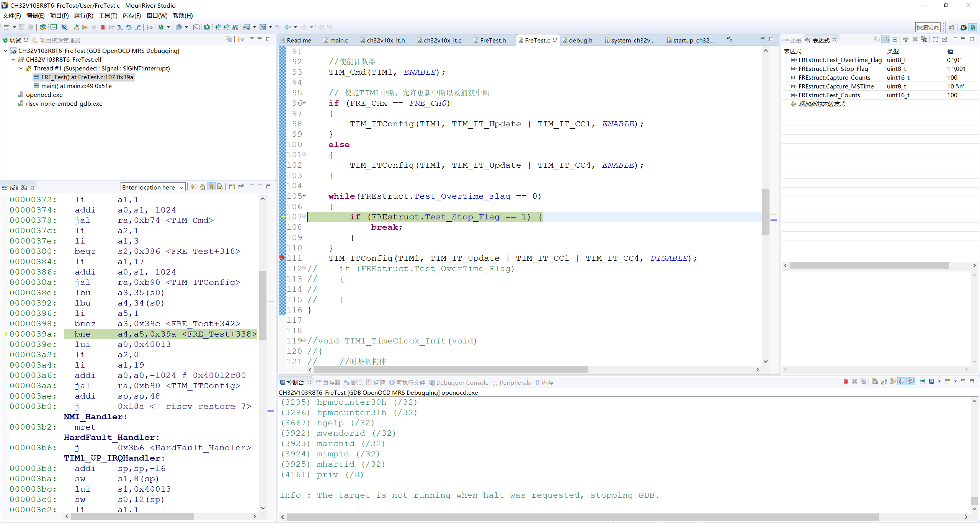Screen dimensions: 980x523
Task: Collapse the CH32V103R8T6_FreTest.elf node
Action: [13, 59]
